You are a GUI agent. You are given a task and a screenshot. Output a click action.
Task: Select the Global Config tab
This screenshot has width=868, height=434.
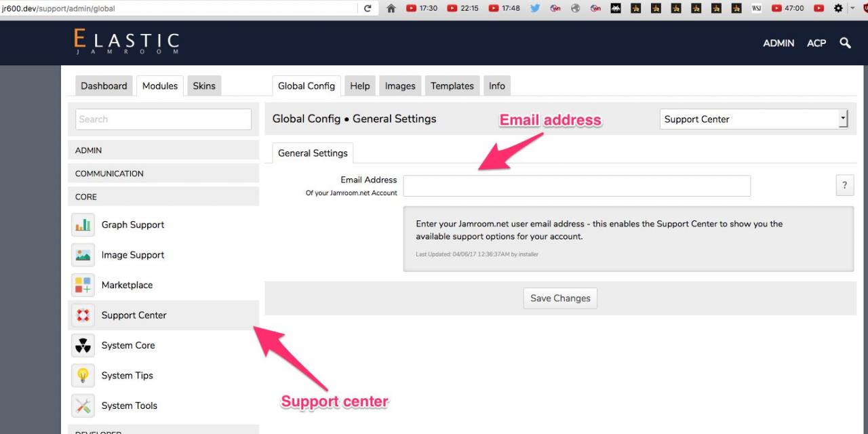307,85
